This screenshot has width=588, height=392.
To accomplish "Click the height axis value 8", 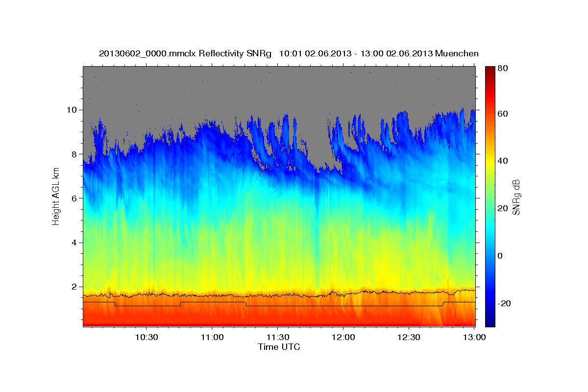I will (75, 154).
